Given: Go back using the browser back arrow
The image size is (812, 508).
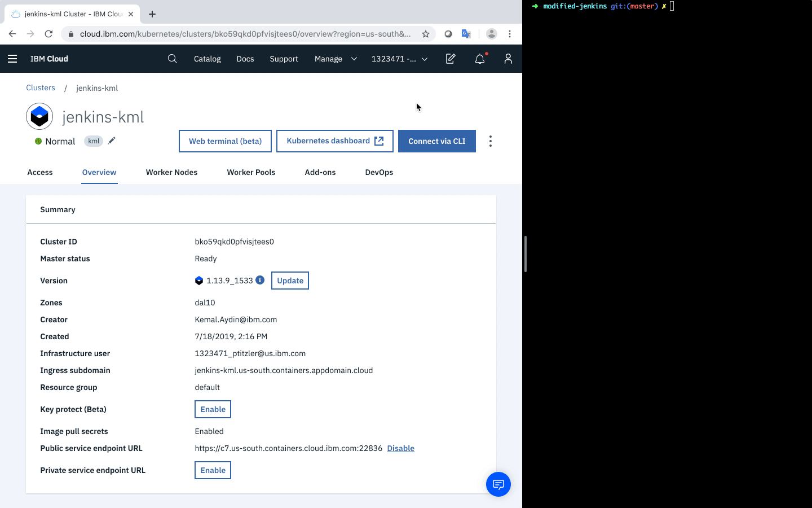Looking at the screenshot, I should pos(12,34).
